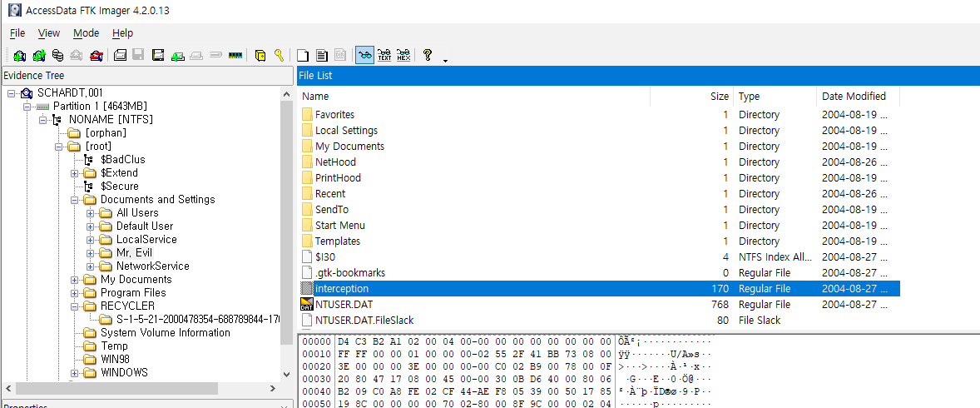Select LocalService folder in Evidence Tree
980x408 pixels.
tap(146, 240)
